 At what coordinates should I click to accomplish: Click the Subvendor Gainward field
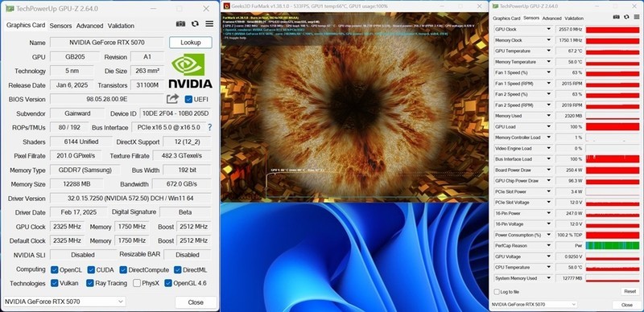point(77,113)
